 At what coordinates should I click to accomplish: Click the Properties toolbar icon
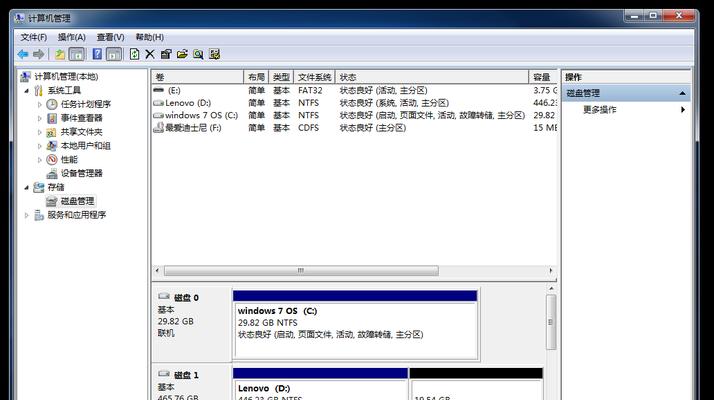[166, 55]
